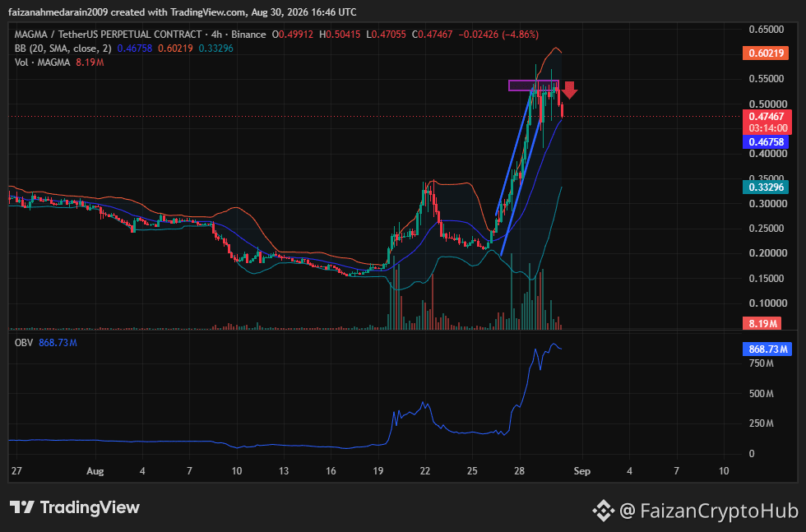Click the 0.65000 price axis label
806x532 pixels.
click(x=767, y=30)
